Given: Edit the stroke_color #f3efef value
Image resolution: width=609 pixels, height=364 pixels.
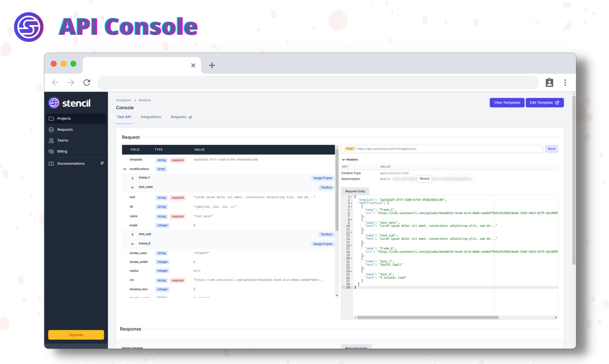Looking at the screenshot, I should tap(201, 253).
